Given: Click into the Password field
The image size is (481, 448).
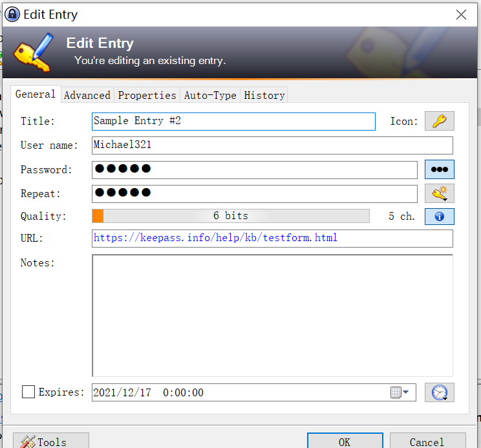Looking at the screenshot, I should click(x=255, y=169).
